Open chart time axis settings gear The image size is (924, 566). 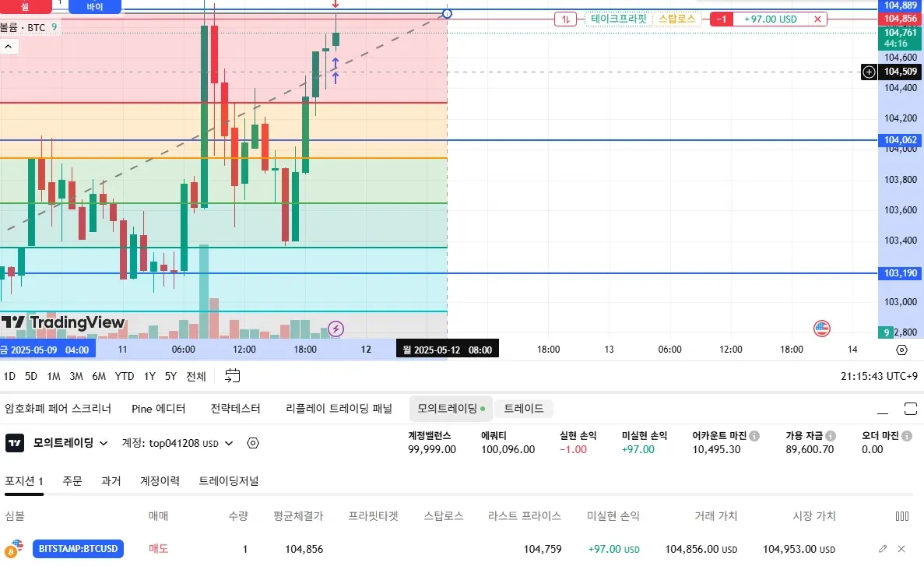pyautogui.click(x=901, y=350)
